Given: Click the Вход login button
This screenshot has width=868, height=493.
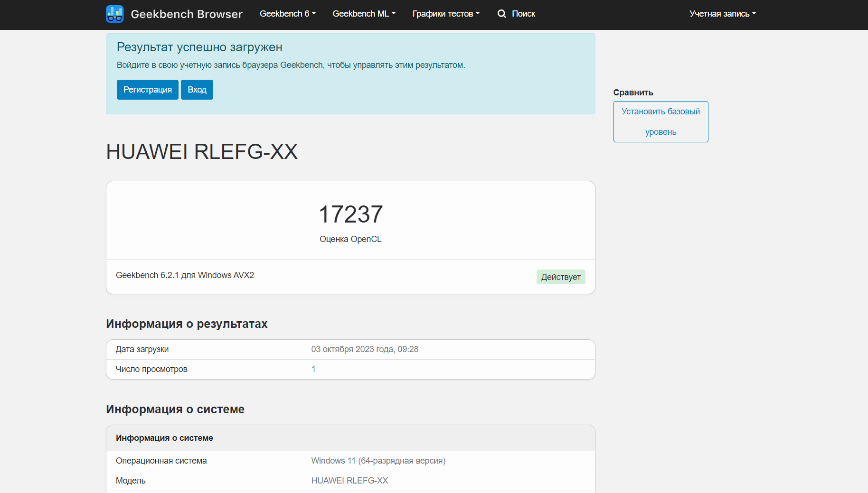Looking at the screenshot, I should 197,90.
